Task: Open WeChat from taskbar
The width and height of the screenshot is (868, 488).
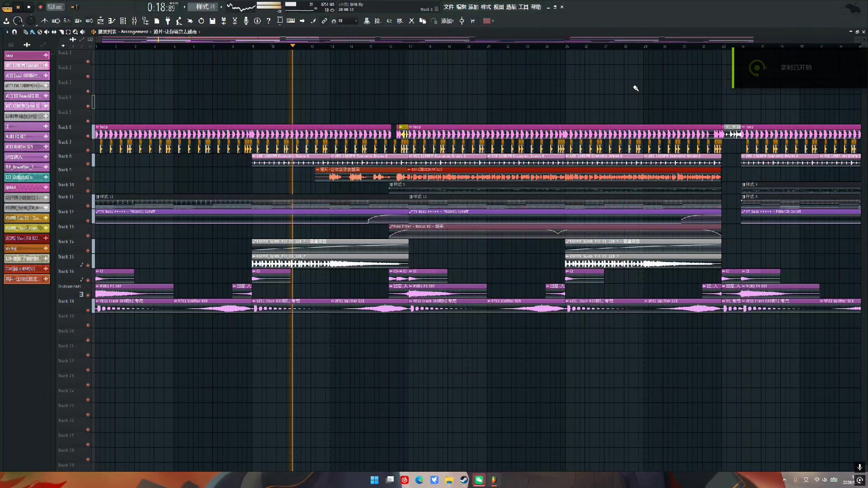Action: [x=479, y=480]
